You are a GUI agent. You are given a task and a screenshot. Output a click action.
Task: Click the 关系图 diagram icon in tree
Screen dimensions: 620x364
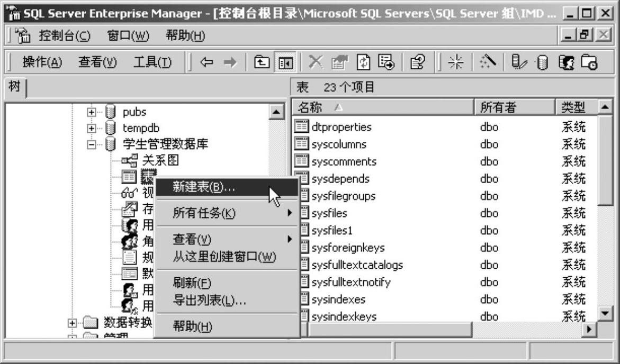(130, 160)
